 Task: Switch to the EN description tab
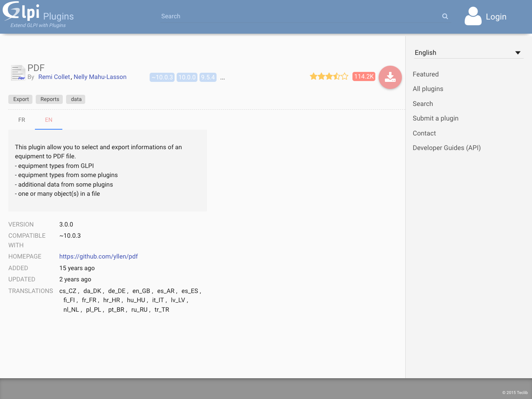pos(49,120)
